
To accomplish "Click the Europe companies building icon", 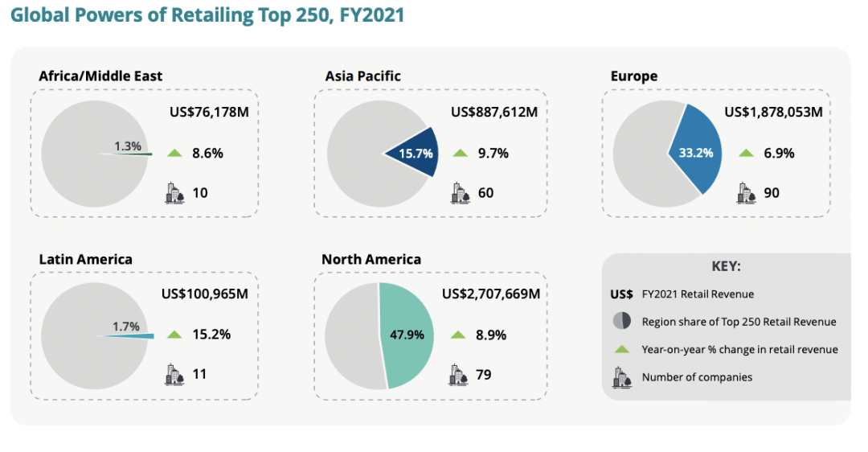I will click(x=746, y=193).
